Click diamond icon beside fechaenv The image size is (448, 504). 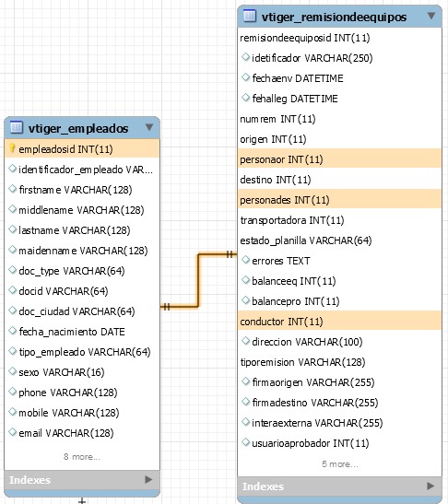click(246, 77)
